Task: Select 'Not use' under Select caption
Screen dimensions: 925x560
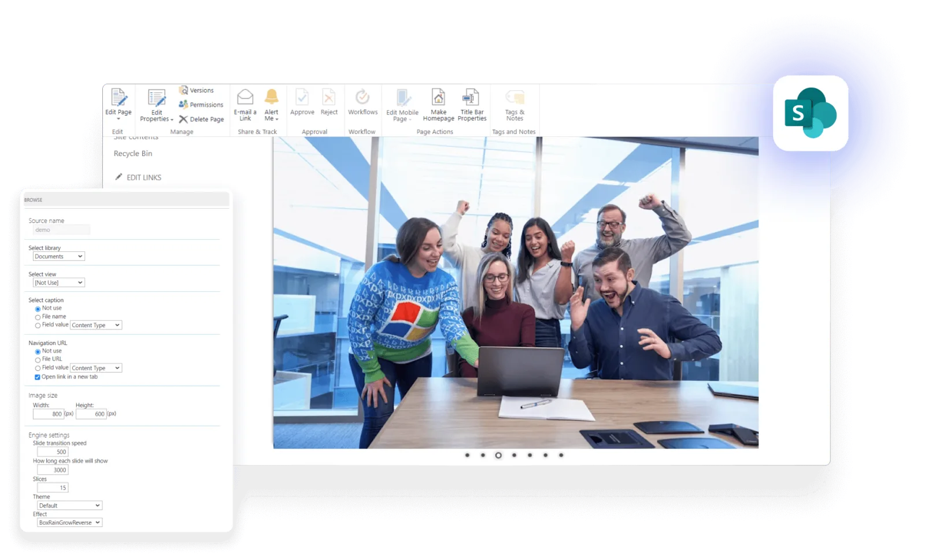Action: pos(38,309)
